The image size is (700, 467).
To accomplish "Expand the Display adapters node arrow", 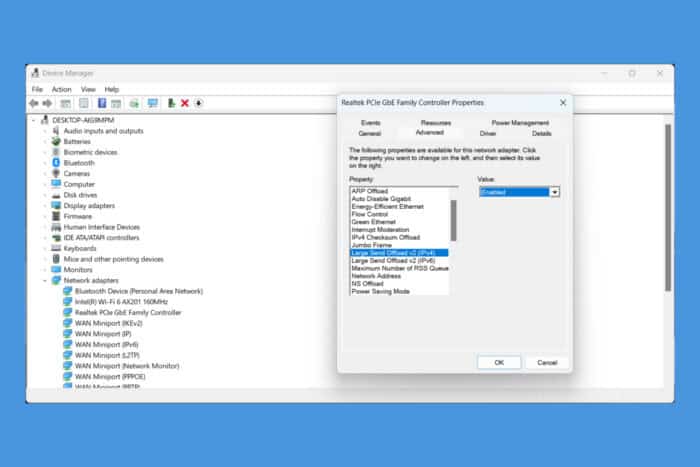I will point(45,206).
